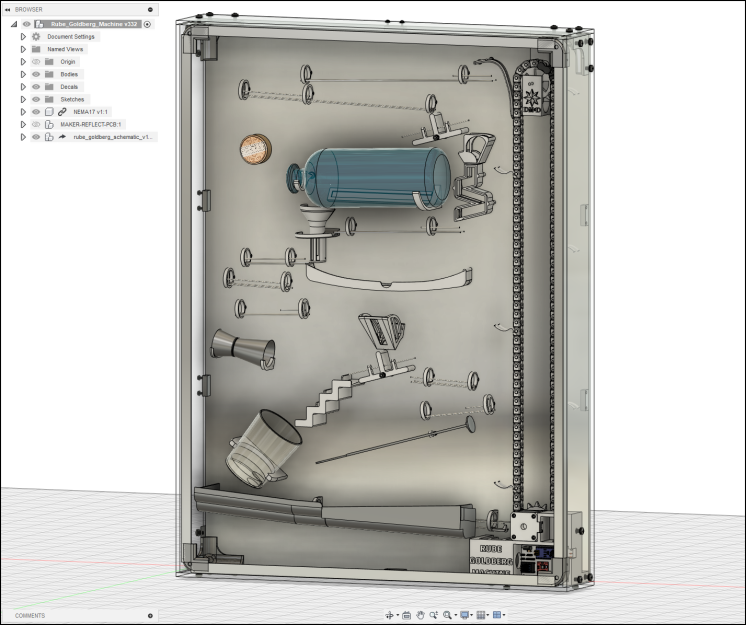The width and height of the screenshot is (746, 625).
Task: Choose the Zoom Window tool
Action: [x=433, y=615]
